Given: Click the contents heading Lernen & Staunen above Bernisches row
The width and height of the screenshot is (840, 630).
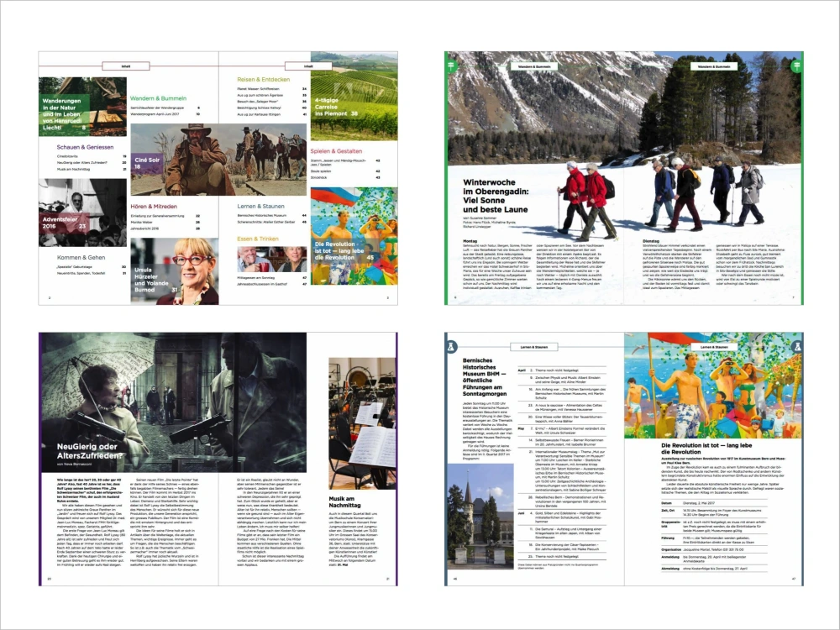Looking at the screenshot, I should (x=261, y=207).
